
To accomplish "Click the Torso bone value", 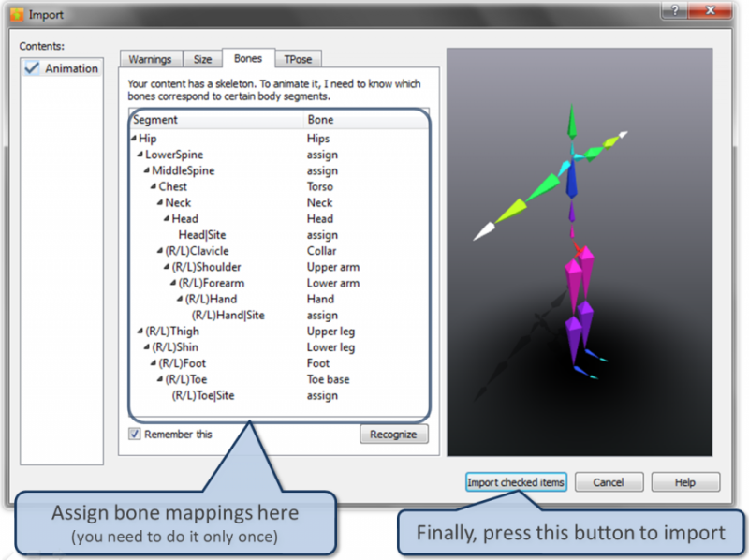I will 320,186.
